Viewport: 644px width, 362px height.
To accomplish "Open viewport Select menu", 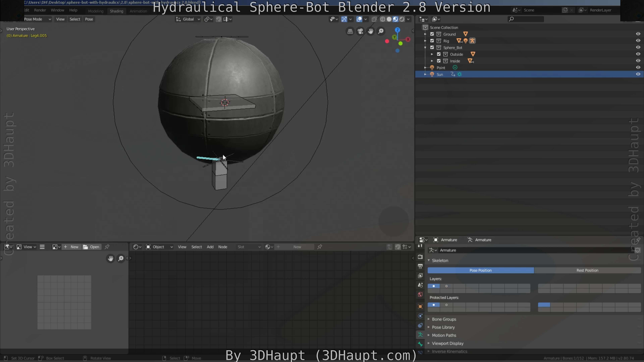I will (75, 19).
